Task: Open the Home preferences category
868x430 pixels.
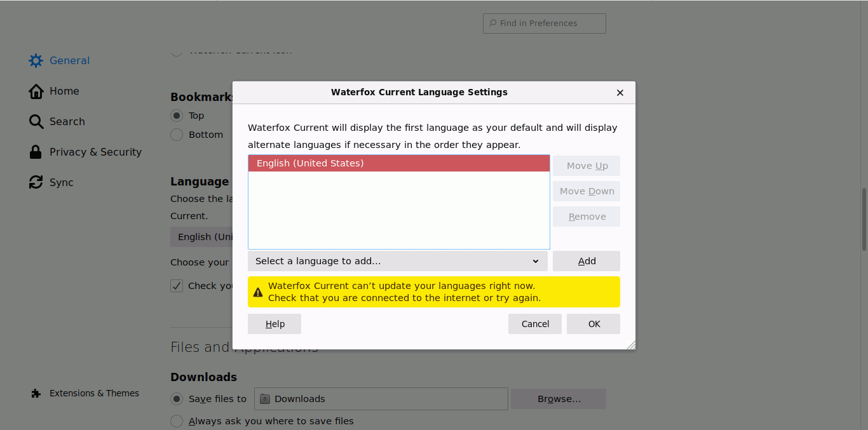Action: [54, 91]
